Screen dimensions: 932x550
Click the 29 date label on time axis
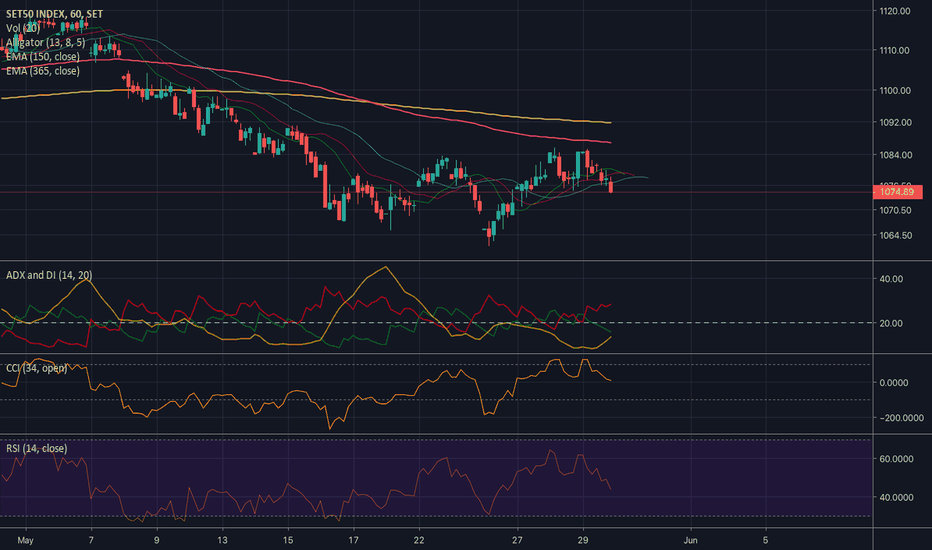click(x=583, y=540)
